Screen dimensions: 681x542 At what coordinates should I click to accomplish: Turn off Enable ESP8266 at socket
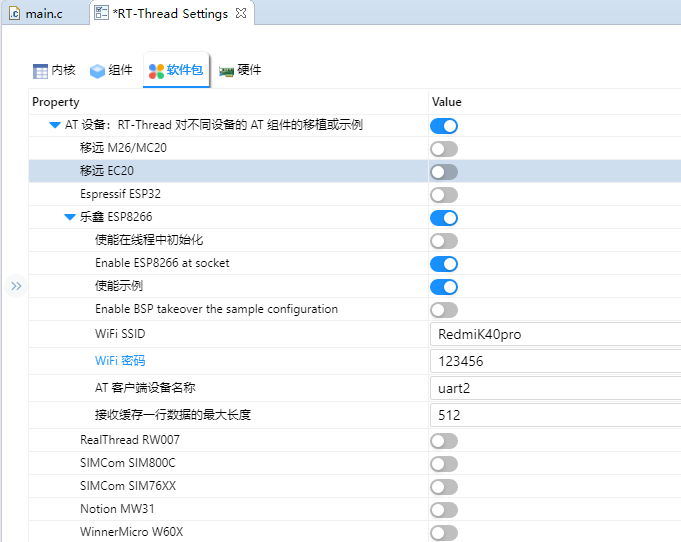click(444, 264)
